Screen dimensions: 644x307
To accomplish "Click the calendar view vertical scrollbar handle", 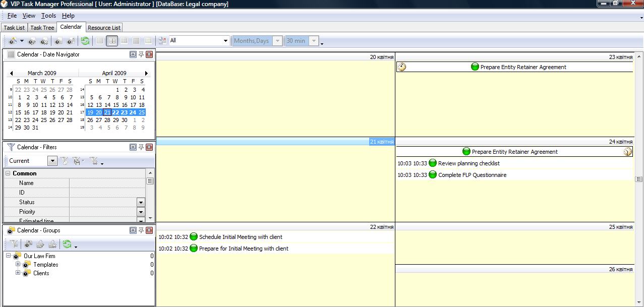I will [x=639, y=179].
